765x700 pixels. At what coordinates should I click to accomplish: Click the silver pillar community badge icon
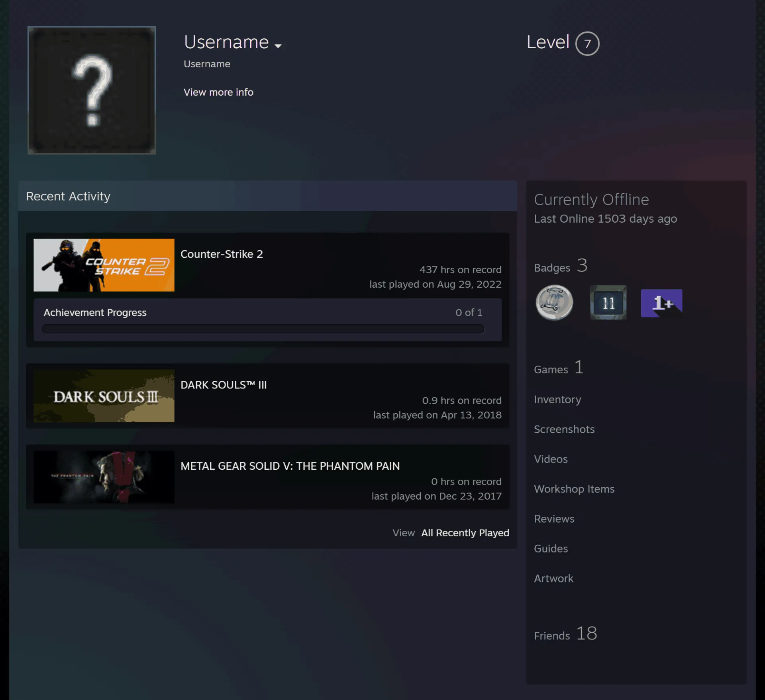point(554,303)
